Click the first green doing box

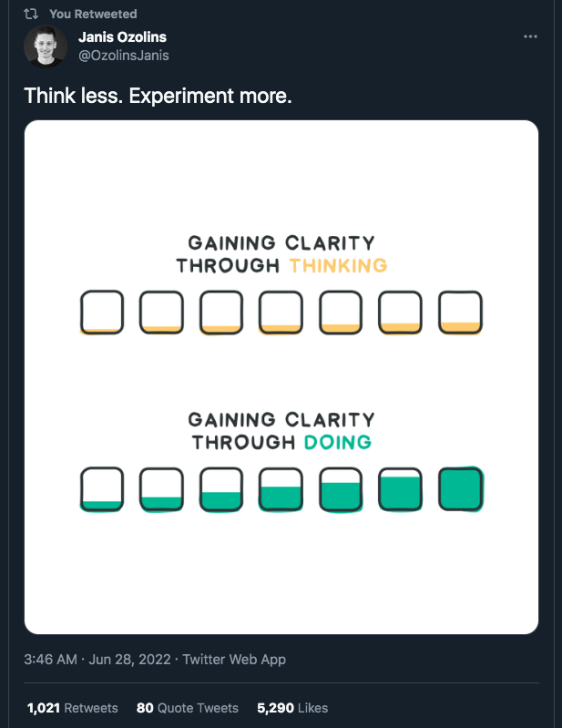coord(102,489)
